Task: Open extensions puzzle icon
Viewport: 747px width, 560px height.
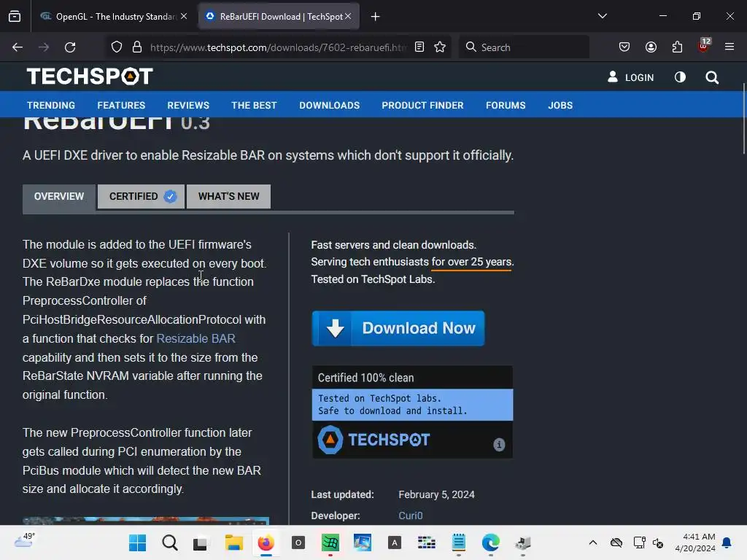Action: click(x=677, y=47)
